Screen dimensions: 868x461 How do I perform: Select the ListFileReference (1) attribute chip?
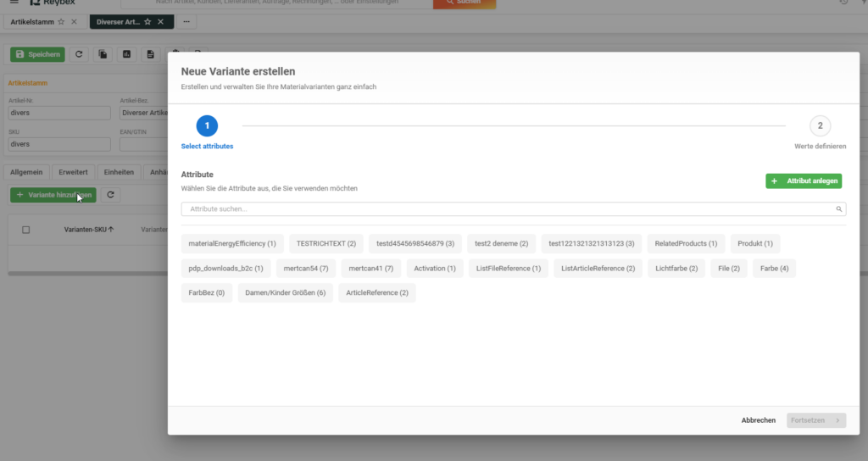509,269
